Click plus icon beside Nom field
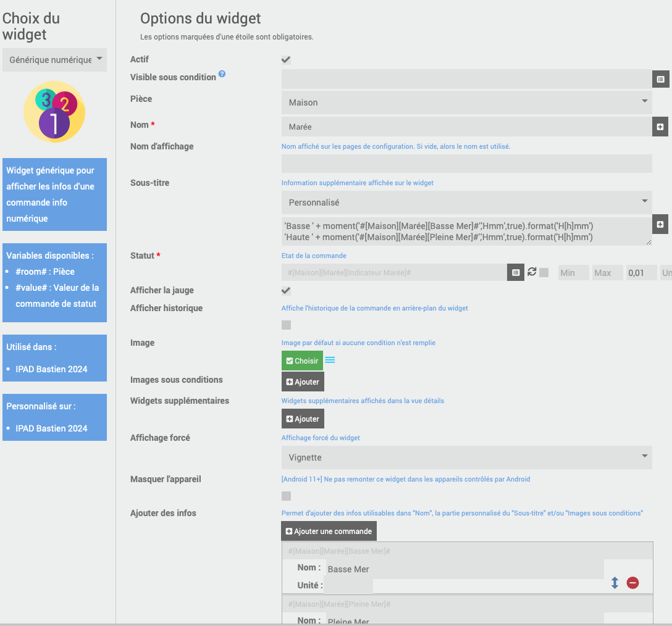Viewport: 672px width, 626px height. 660,127
